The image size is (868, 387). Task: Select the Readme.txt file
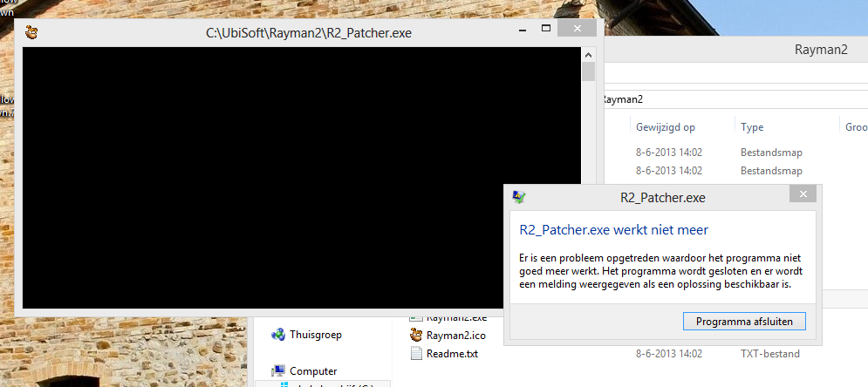[452, 354]
